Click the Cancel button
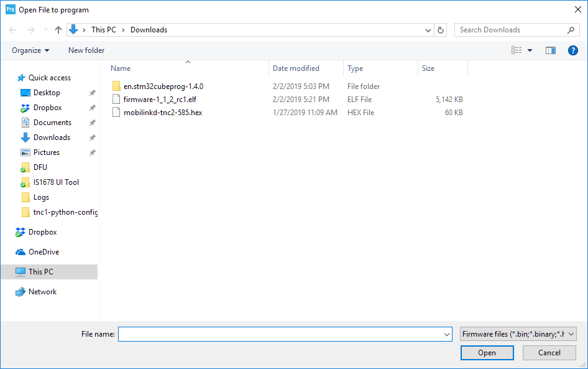 [549, 353]
